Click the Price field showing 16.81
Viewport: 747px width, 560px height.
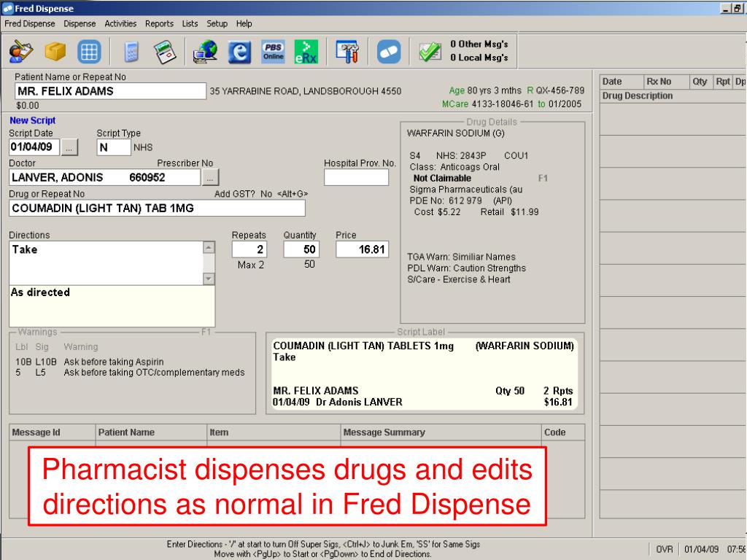pyautogui.click(x=363, y=249)
